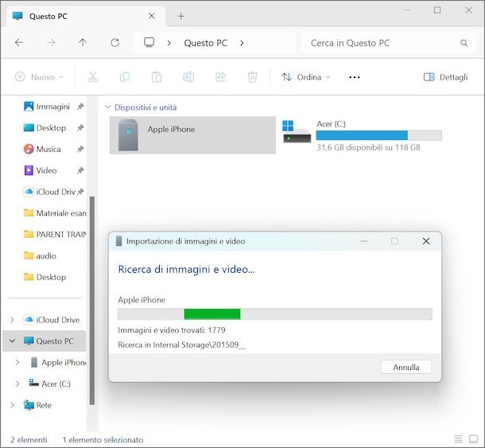Click the search magnifier icon
Image resolution: width=485 pixels, height=448 pixels.
click(464, 43)
